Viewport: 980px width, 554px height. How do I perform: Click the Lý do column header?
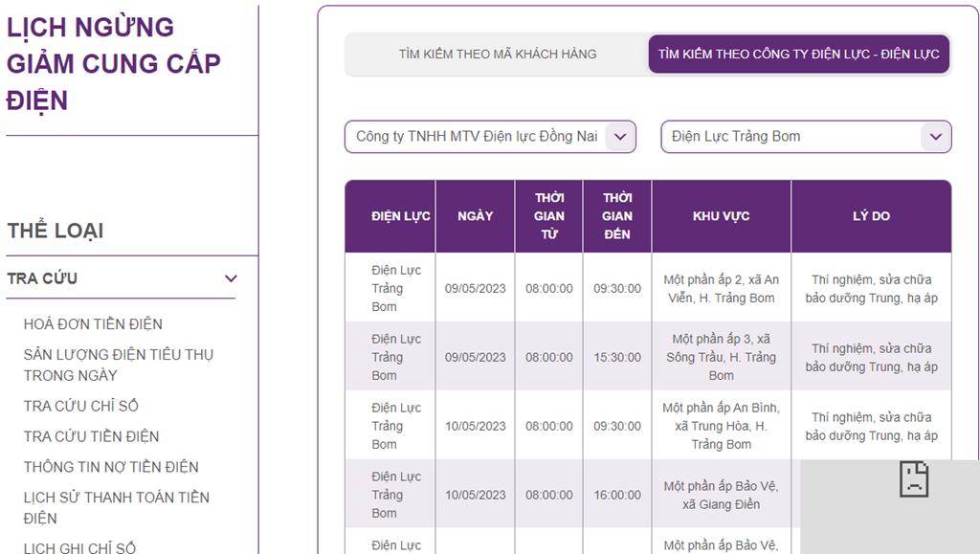871,216
